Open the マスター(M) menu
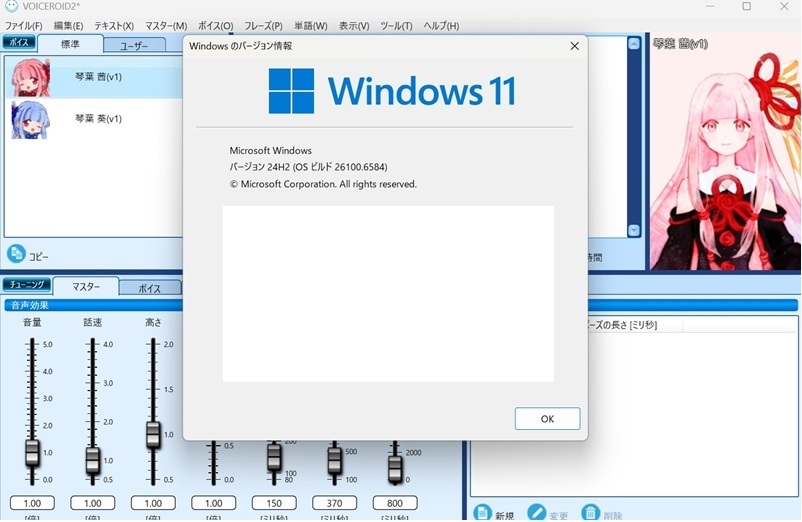The width and height of the screenshot is (802, 522). point(166,26)
